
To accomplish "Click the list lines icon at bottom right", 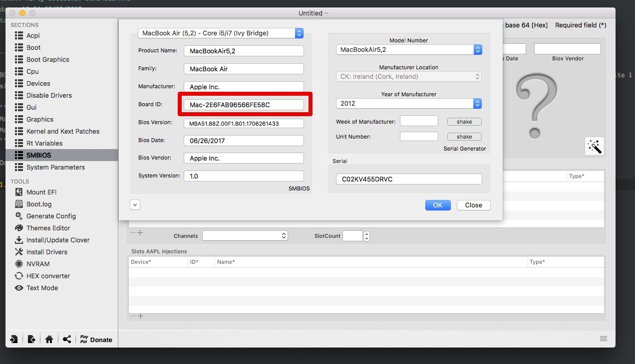I will (x=604, y=339).
